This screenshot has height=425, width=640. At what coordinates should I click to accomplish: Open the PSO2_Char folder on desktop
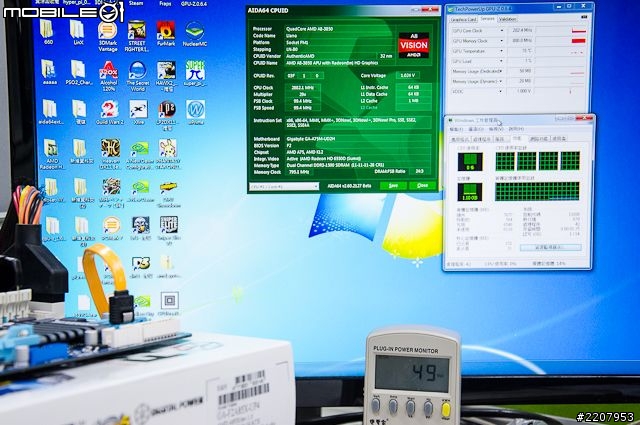pyautogui.click(x=78, y=72)
